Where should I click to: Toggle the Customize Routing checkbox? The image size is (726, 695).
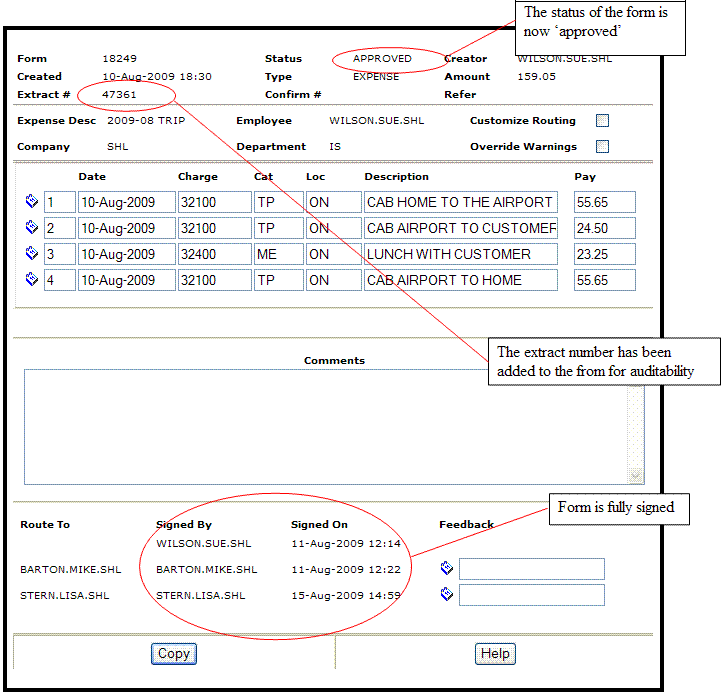[602, 120]
